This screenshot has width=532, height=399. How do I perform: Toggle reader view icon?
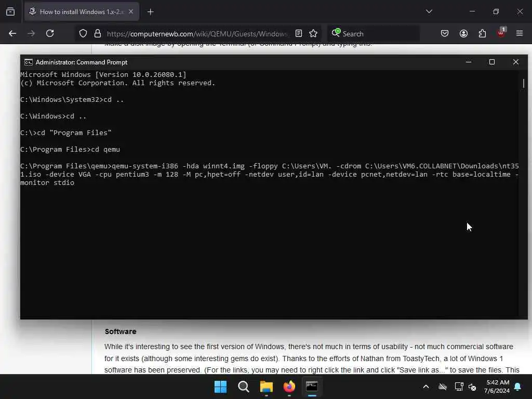(x=299, y=34)
